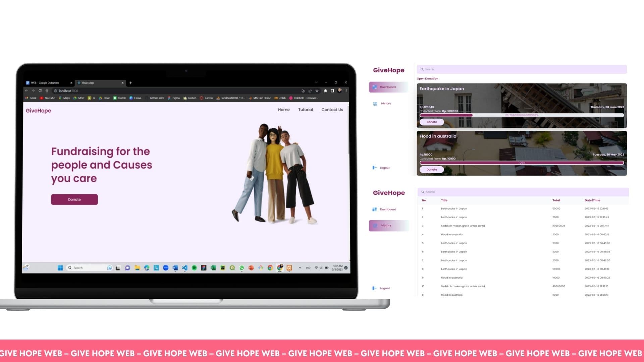The image size is (644, 362).
Task: Select Tutorial in the navigation bar
Action: click(x=305, y=110)
